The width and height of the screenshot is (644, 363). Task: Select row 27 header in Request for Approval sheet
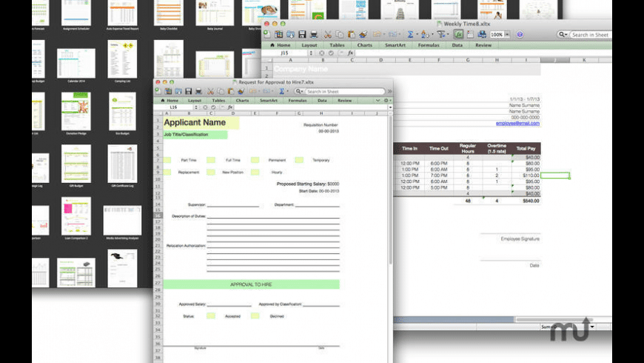click(158, 283)
